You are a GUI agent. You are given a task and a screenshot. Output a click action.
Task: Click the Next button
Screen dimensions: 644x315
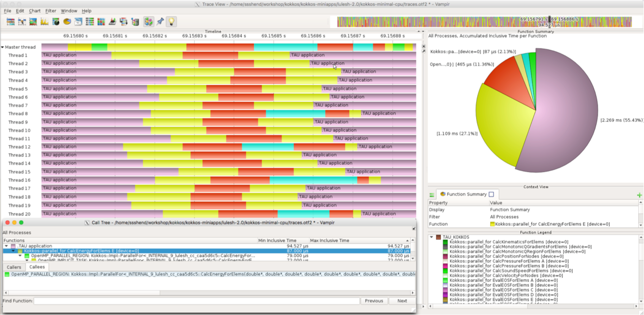pyautogui.click(x=402, y=301)
